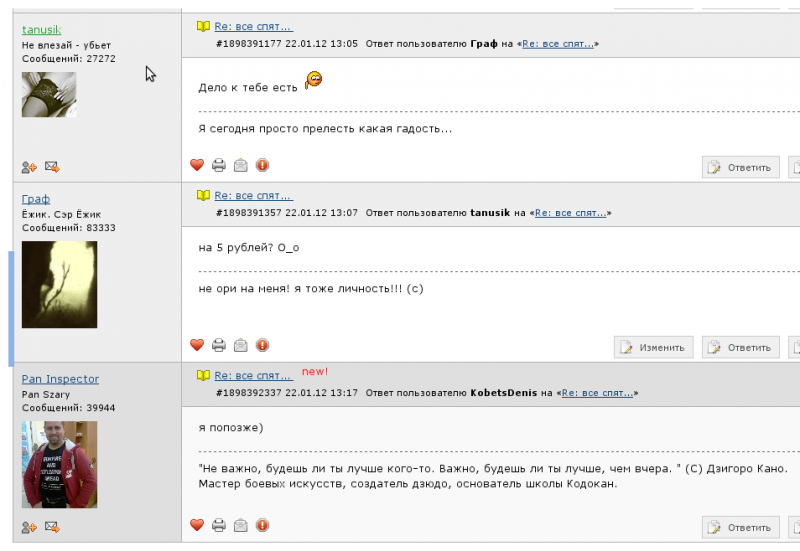Print Pan Inspector's message with the printer icon
The height and width of the screenshot is (551, 800).
(219, 525)
